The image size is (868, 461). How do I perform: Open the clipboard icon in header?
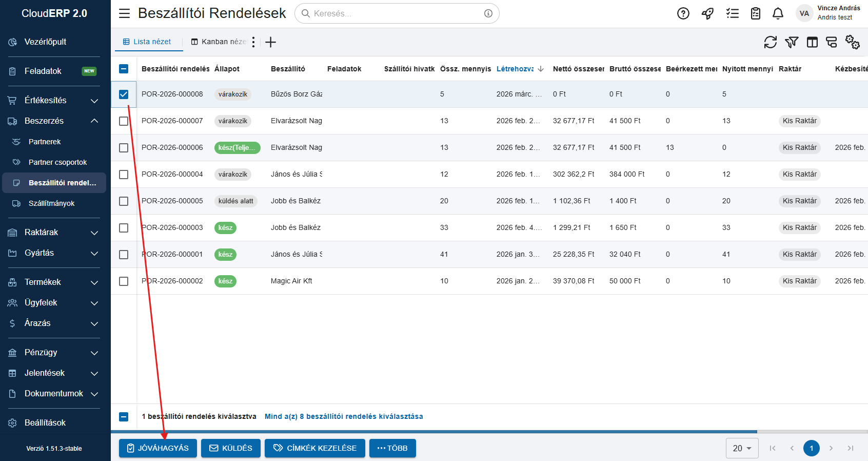(755, 14)
